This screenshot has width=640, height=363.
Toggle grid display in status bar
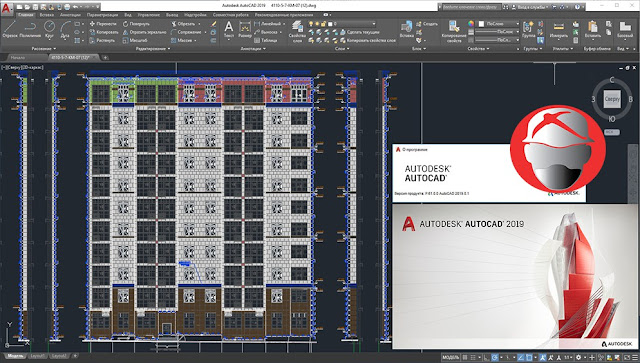coord(465,358)
